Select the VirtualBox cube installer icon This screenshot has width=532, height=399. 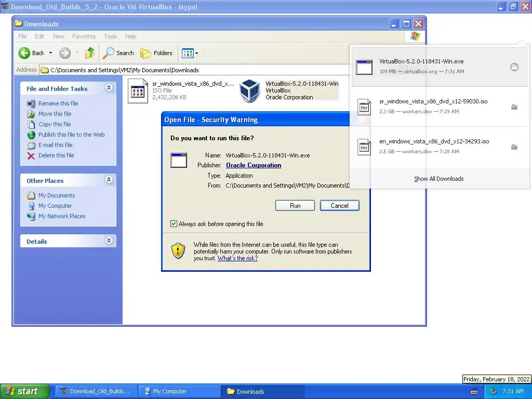point(250,90)
